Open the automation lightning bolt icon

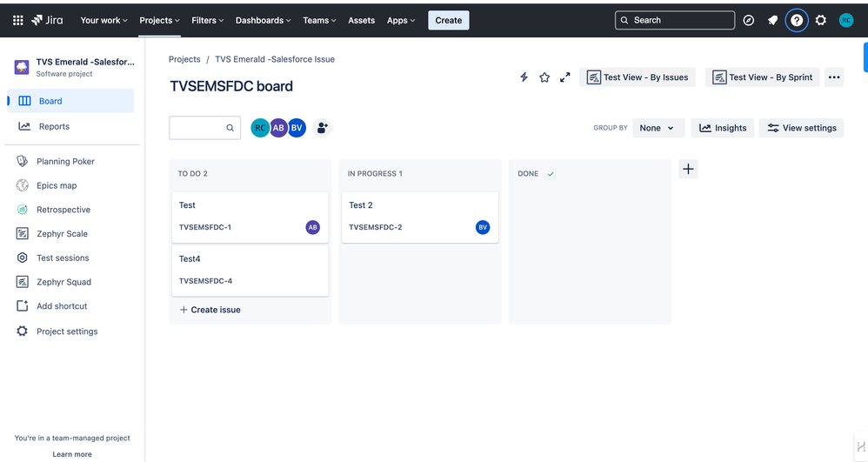pyautogui.click(x=524, y=77)
